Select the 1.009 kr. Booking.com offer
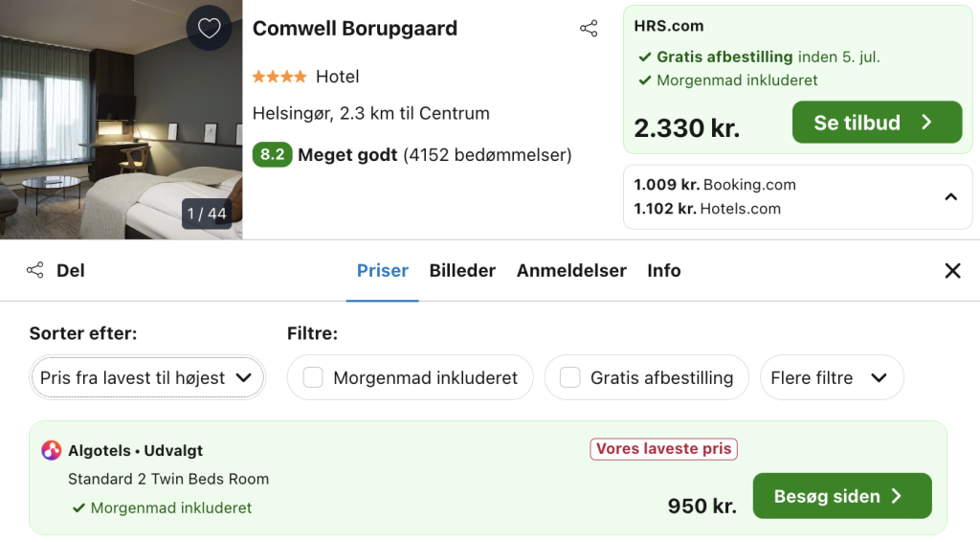The image size is (980, 542). [x=714, y=185]
